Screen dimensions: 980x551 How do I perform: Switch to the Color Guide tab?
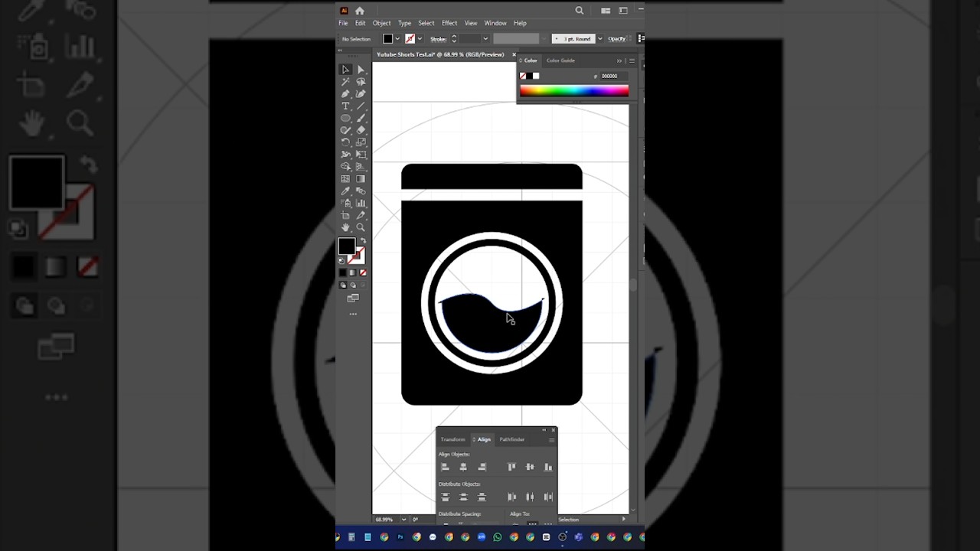(560, 60)
